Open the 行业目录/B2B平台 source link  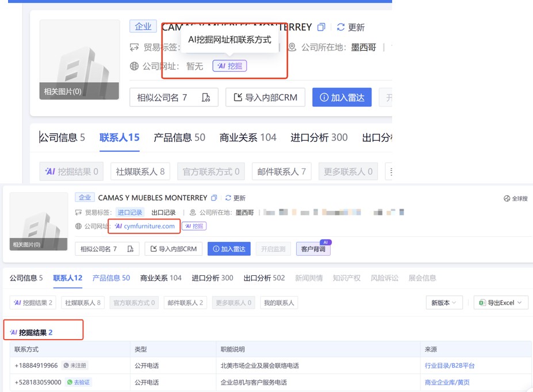pyautogui.click(x=450, y=366)
